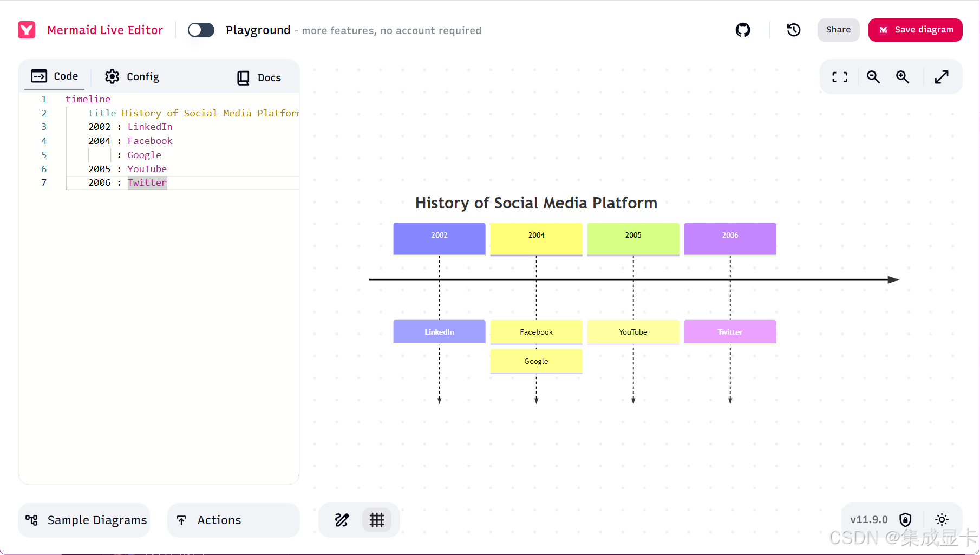This screenshot has width=980, height=555.
Task: Click the v11.9.0 version label
Action: coord(869,520)
